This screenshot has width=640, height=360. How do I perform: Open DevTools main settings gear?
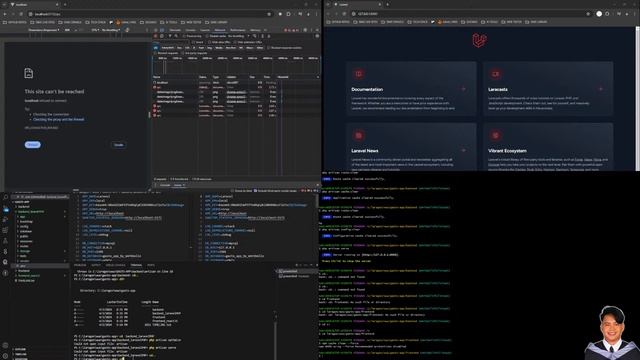305,30
